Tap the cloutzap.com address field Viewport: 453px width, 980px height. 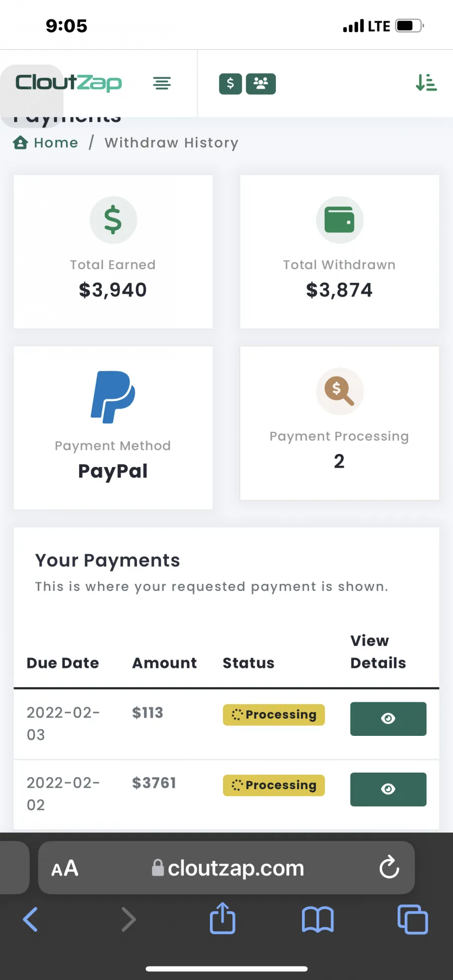point(228,868)
